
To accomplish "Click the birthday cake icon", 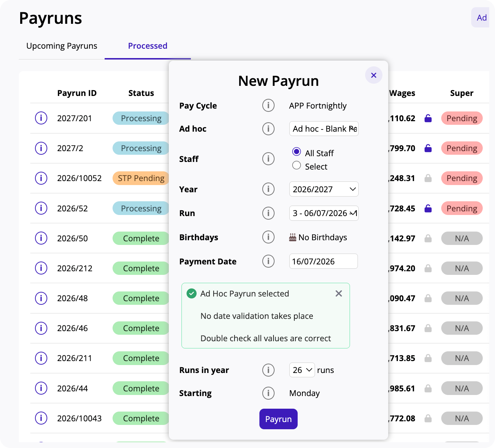I will coord(293,237).
